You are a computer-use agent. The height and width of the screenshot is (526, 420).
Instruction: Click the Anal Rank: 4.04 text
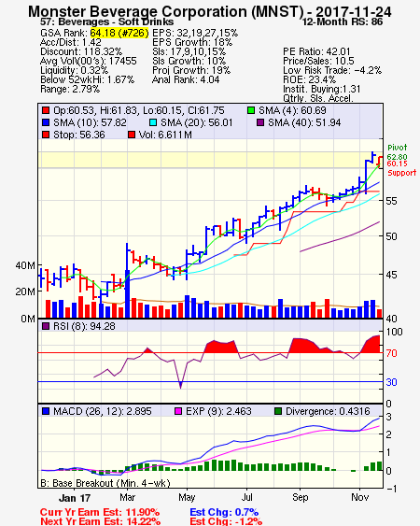pos(186,79)
